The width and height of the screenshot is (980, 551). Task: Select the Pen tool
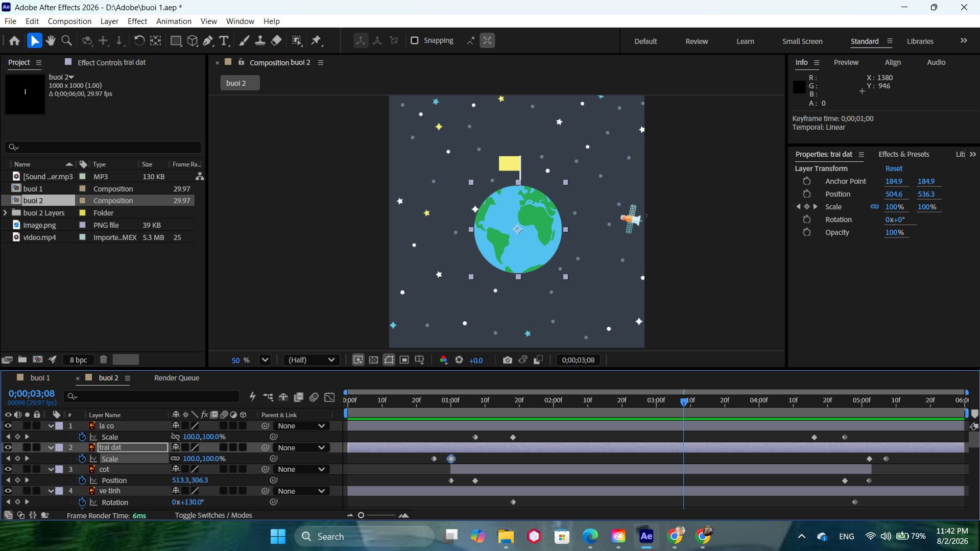[208, 41]
